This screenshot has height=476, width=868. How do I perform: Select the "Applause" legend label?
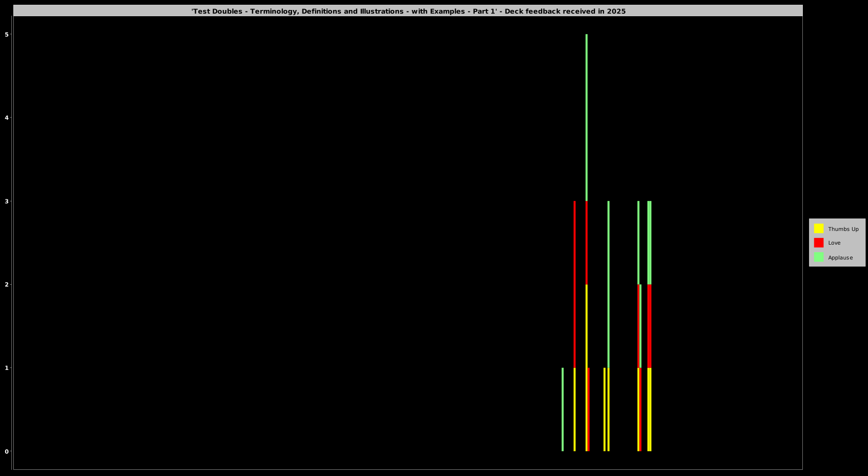point(840,258)
